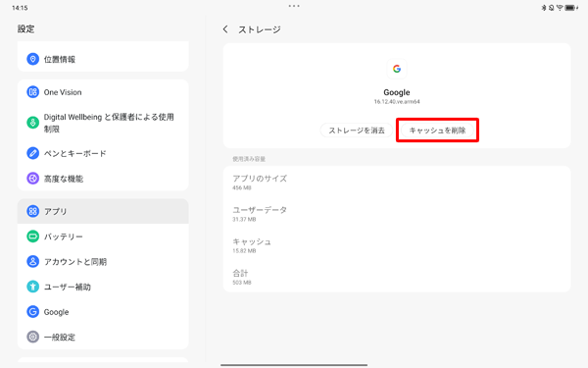This screenshot has height=368, width=588.
Task: Tap the アプリのサイズ row
Action: (x=397, y=183)
